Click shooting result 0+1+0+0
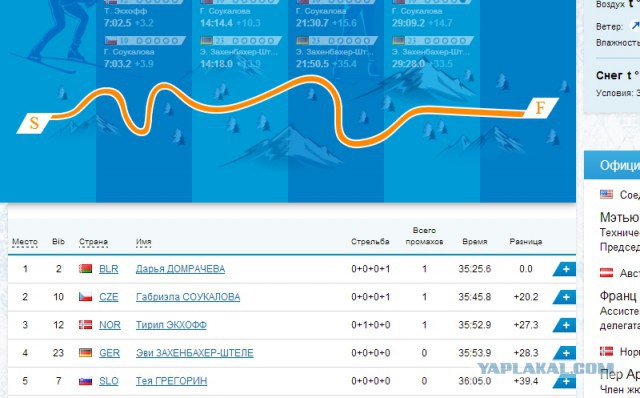This screenshot has width=640, height=398. pos(371,325)
